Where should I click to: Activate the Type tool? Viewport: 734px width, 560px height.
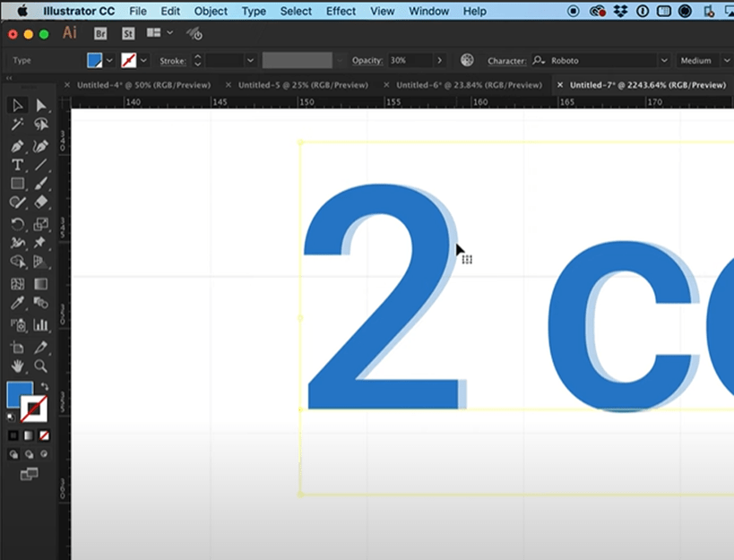tap(17, 165)
